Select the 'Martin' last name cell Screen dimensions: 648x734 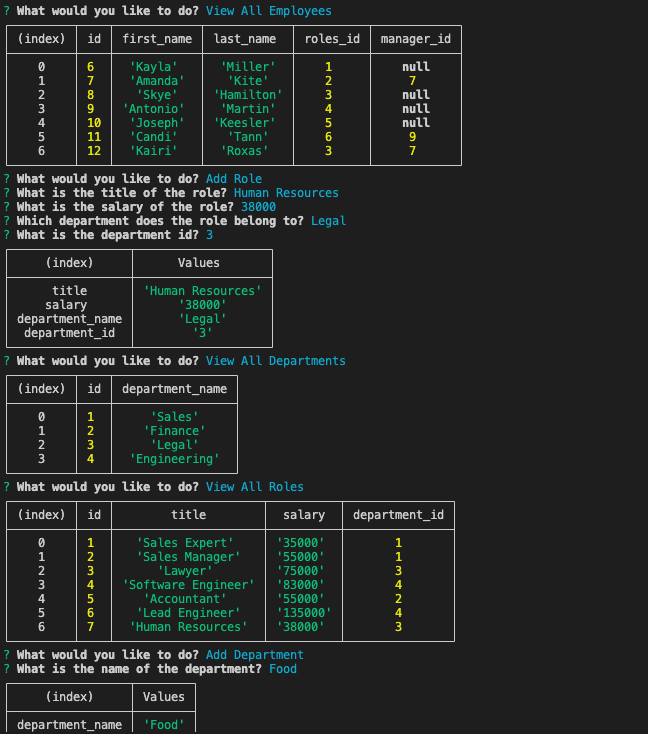point(248,109)
